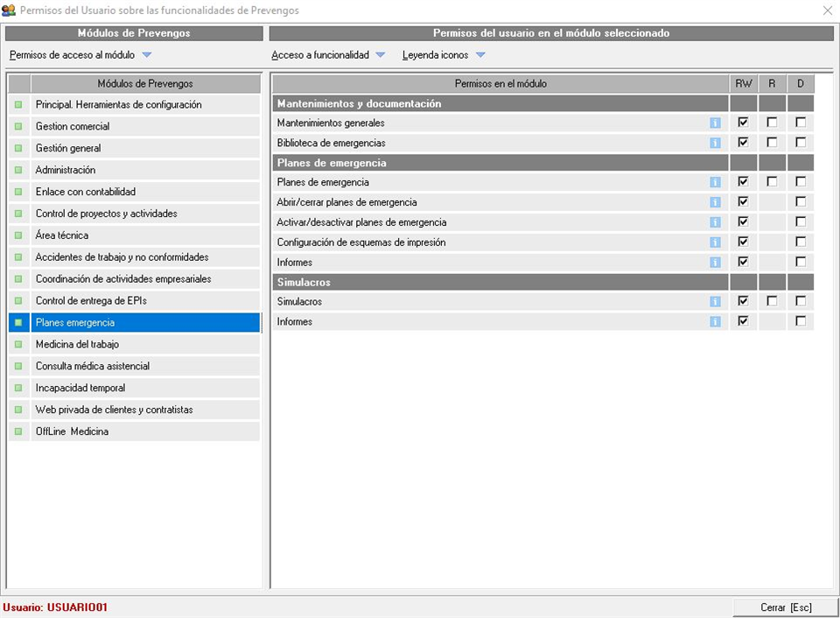Click green square beside Área técnica
The width and height of the screenshot is (840, 618).
tap(18, 235)
